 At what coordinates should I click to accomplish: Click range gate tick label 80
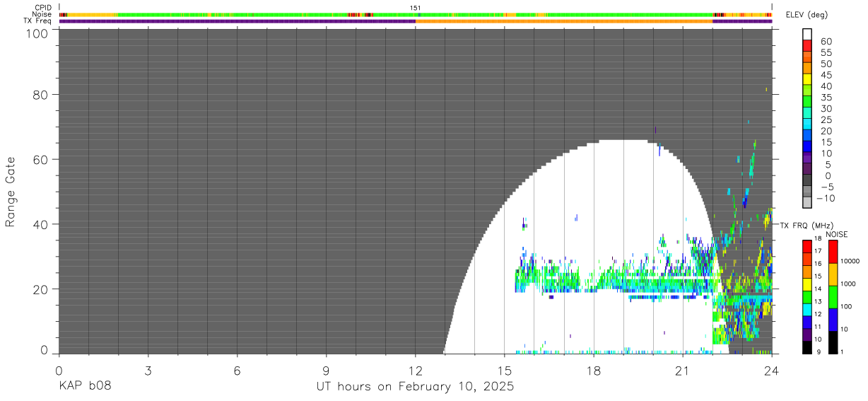tap(40, 94)
